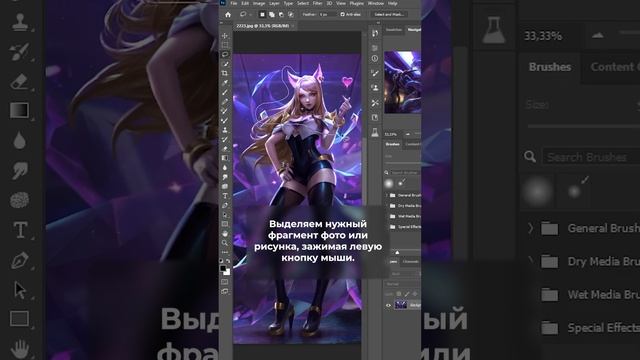Screen dimensions: 640x360
Task: Open the Info panel icon in center panel strip
Action: coord(375,59)
